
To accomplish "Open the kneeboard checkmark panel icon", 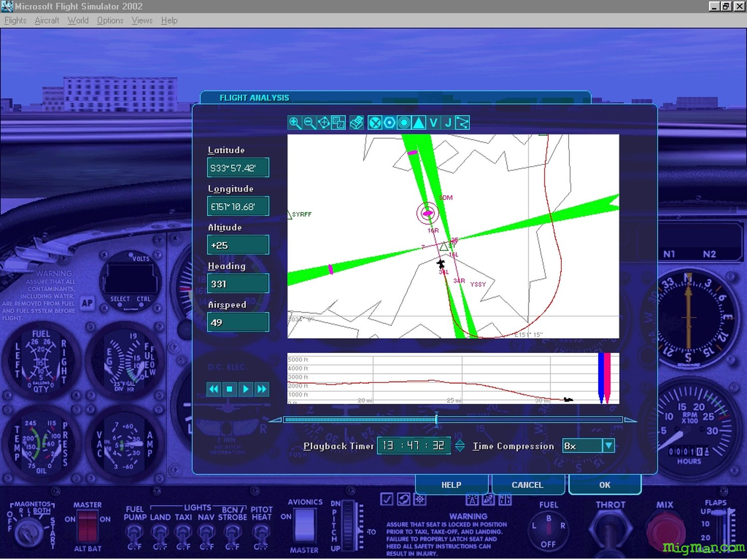I will click(386, 499).
